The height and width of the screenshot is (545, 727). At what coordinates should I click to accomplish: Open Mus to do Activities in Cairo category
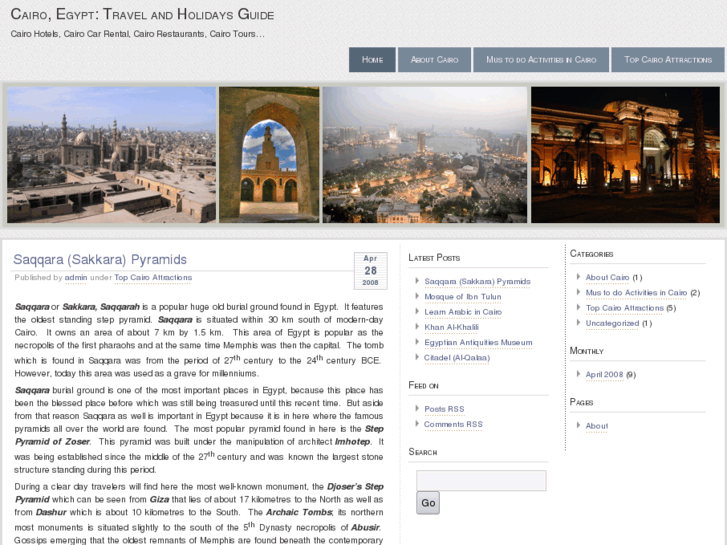coord(636,293)
